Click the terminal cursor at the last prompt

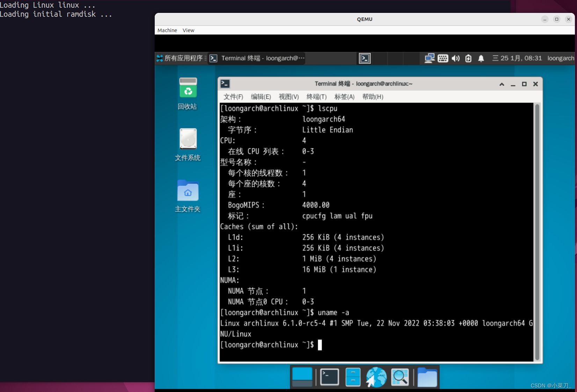click(x=320, y=345)
